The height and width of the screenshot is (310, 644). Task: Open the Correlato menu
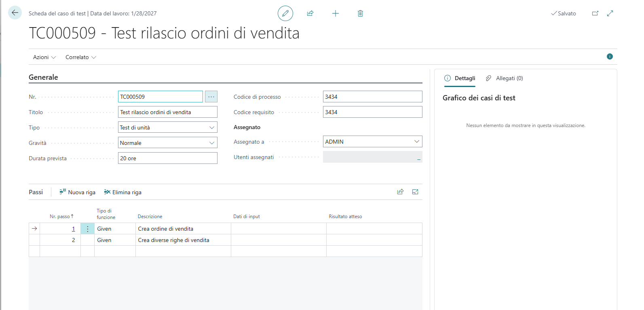pos(81,57)
